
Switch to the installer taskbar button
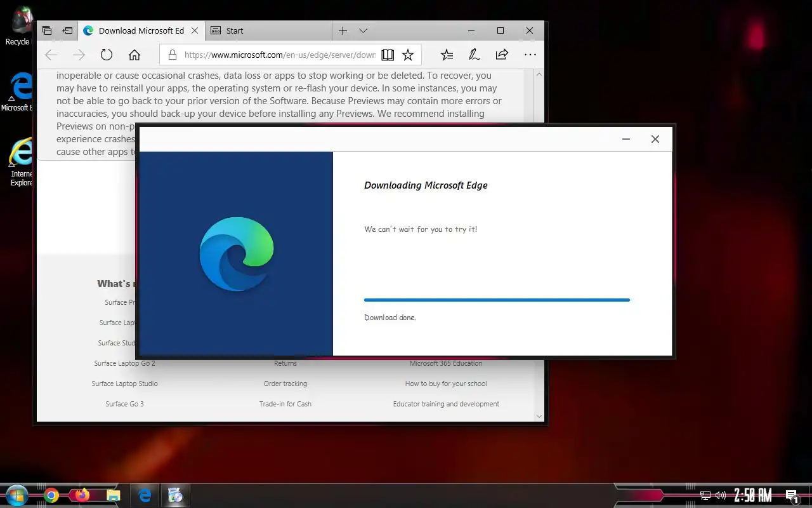[x=176, y=495]
